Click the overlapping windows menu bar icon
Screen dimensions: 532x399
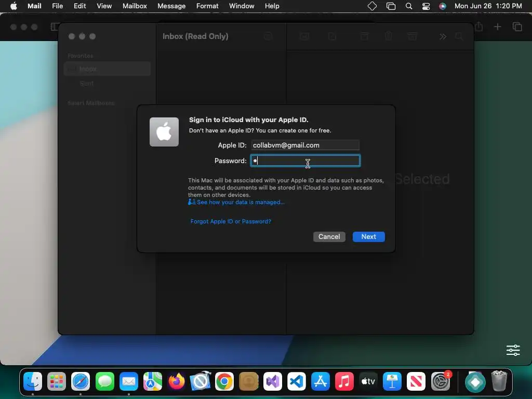pyautogui.click(x=391, y=6)
